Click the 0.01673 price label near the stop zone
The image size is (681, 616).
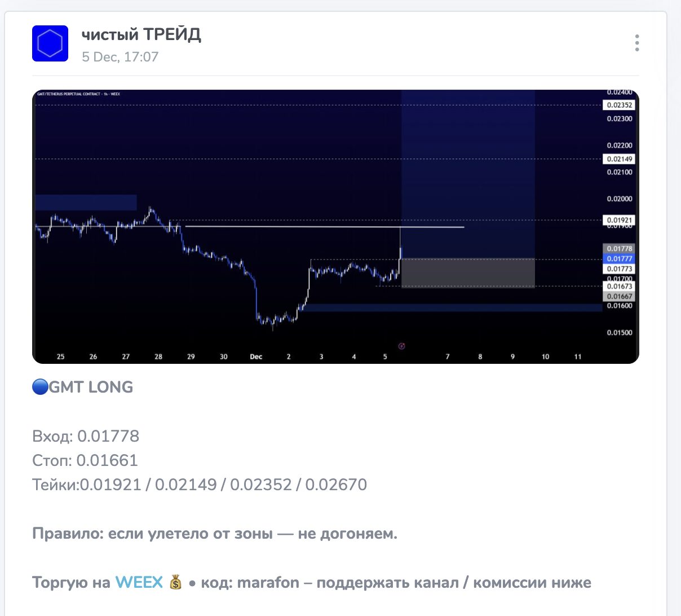tap(618, 287)
